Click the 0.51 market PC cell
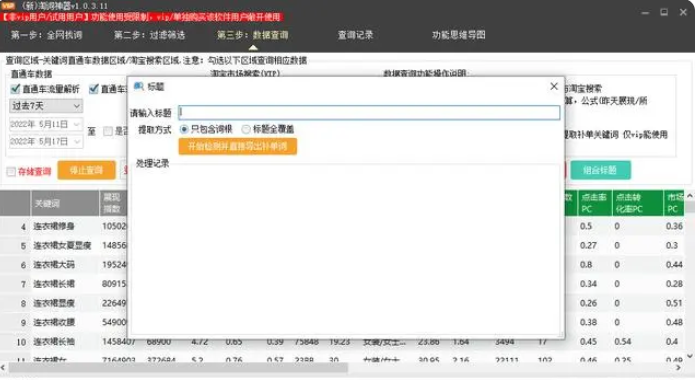 point(674,303)
